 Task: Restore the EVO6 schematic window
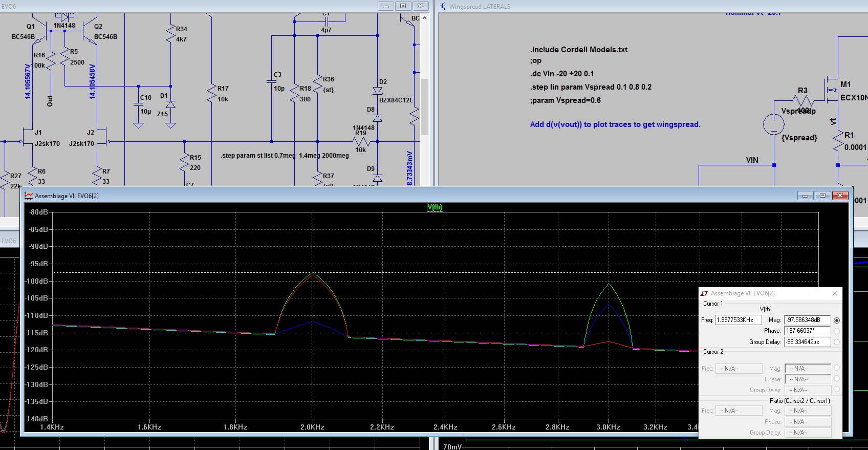coord(403,6)
